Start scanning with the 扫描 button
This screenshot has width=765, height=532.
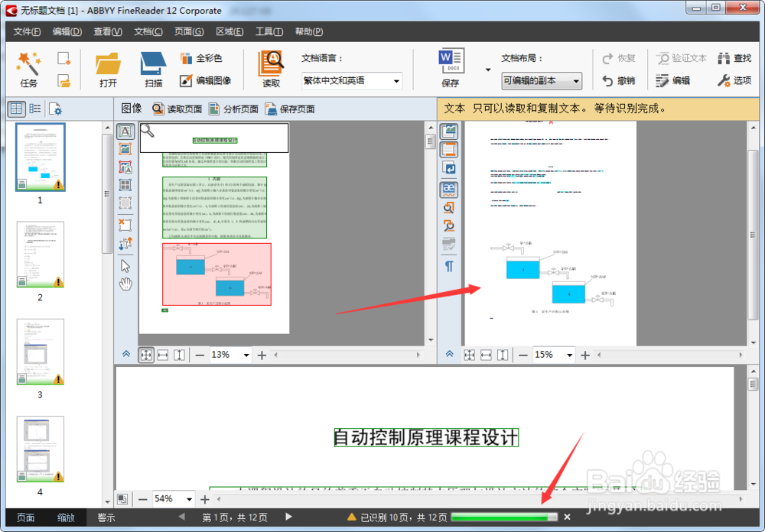(153, 70)
